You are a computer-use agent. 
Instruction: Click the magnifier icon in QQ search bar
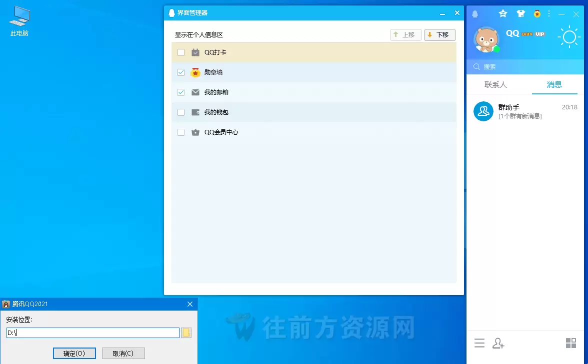[476, 67]
